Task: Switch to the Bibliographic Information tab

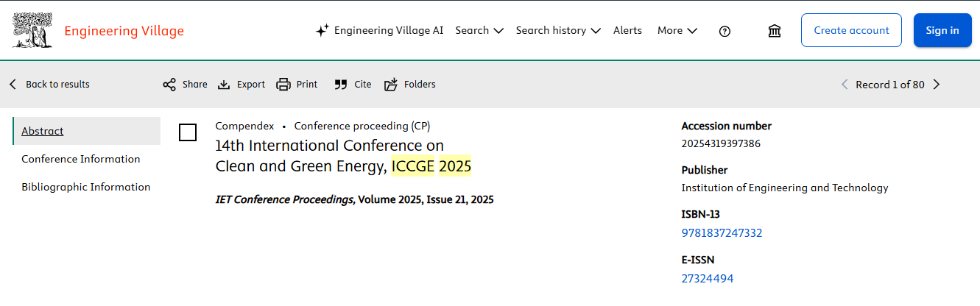Action: tap(86, 187)
